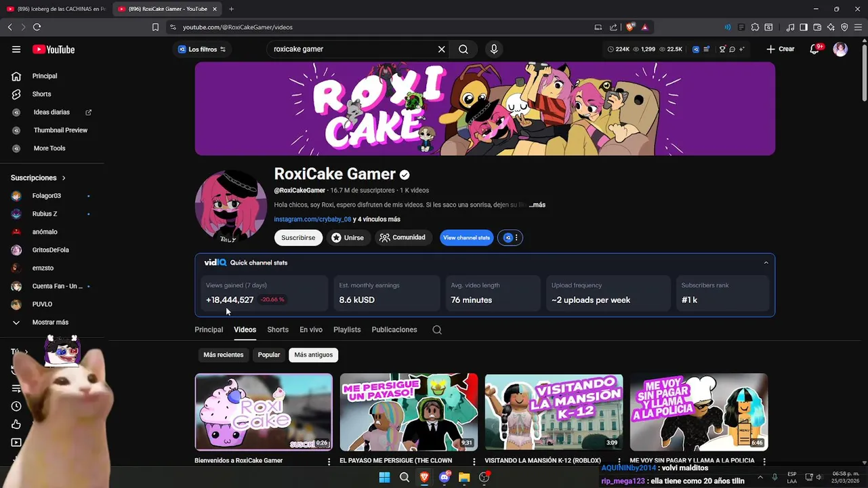Viewport: 868px width, 488px height.
Task: Click the search magnifier button
Action: pos(463,49)
